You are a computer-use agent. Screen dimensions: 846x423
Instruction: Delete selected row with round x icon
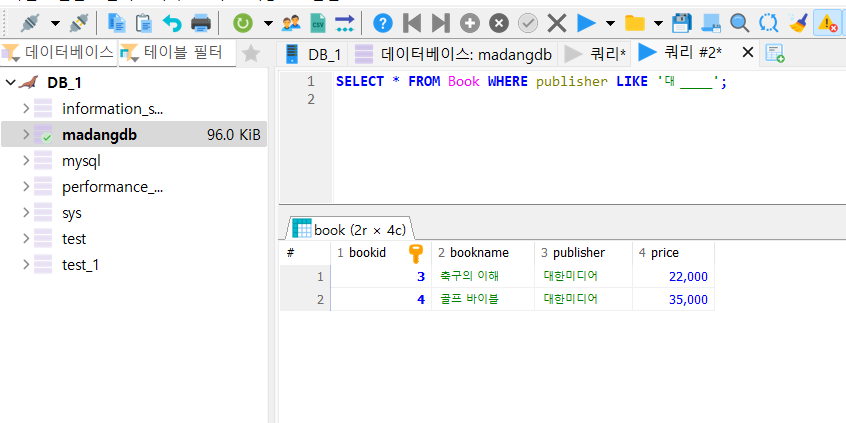(499, 23)
